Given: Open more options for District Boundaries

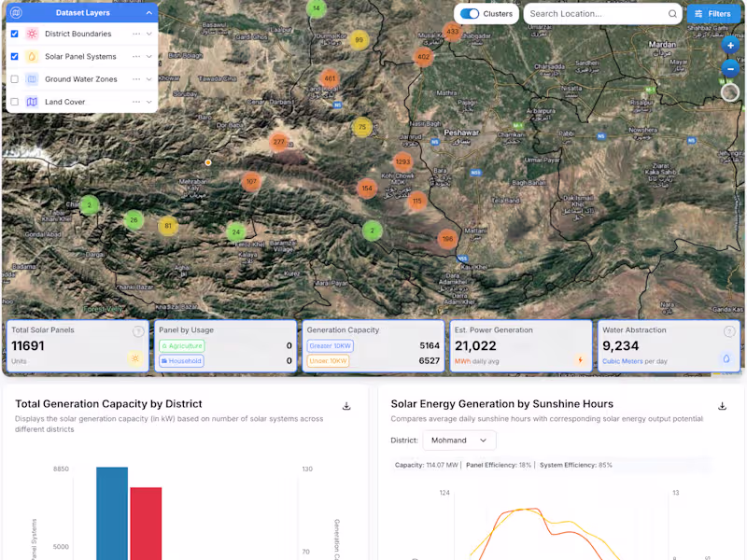Looking at the screenshot, I should [x=136, y=34].
